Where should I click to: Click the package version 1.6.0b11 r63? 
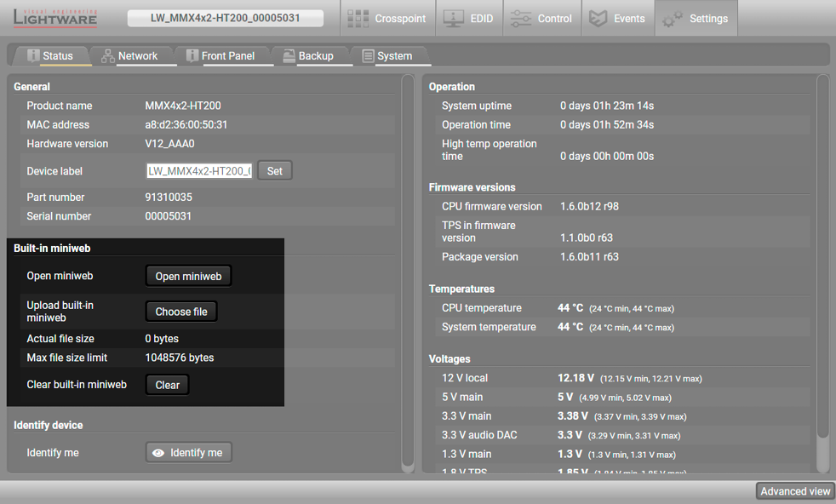point(589,257)
